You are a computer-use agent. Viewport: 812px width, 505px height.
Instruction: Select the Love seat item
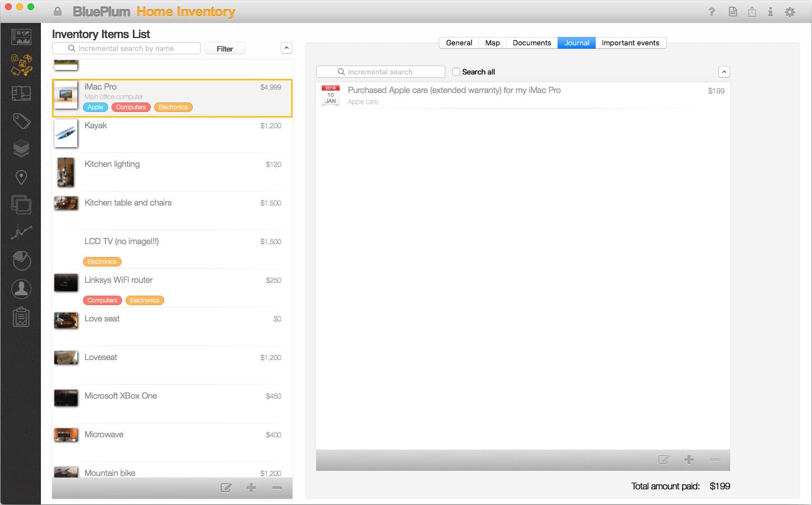172,326
